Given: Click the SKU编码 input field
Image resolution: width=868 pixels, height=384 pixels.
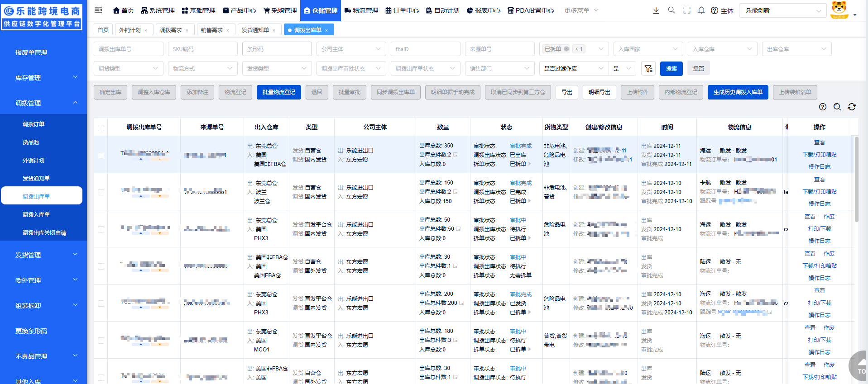Looking at the screenshot, I should click(203, 49).
